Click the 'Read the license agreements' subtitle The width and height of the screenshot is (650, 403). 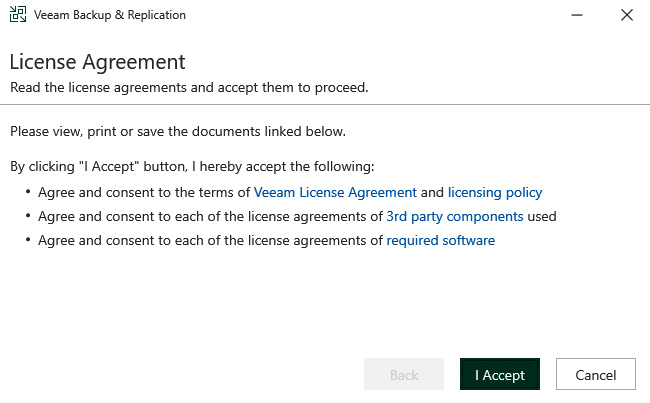coord(189,87)
